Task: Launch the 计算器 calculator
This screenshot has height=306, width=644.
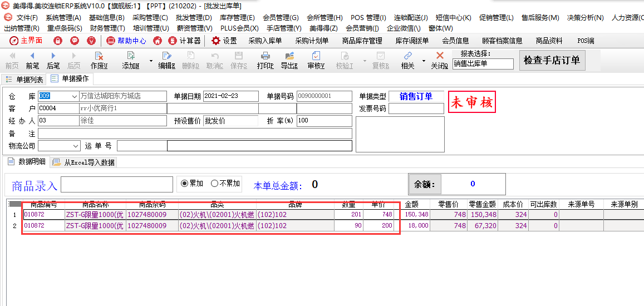Action: tap(184, 41)
